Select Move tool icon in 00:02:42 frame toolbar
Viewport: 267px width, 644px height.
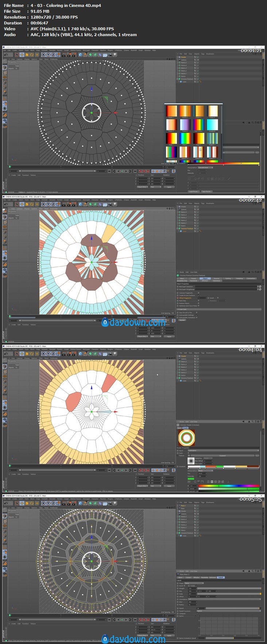click(22, 204)
